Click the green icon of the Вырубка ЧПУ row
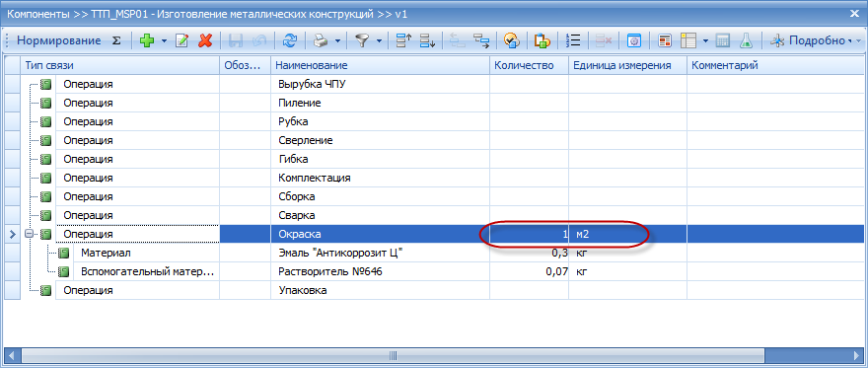Viewport: 868px width, 368px height. tap(46, 85)
